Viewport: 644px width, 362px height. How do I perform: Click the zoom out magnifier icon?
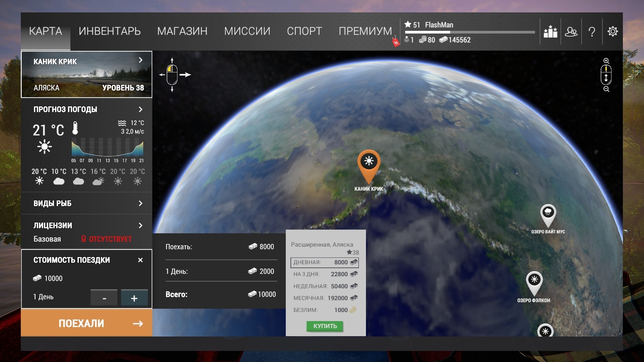click(x=606, y=89)
